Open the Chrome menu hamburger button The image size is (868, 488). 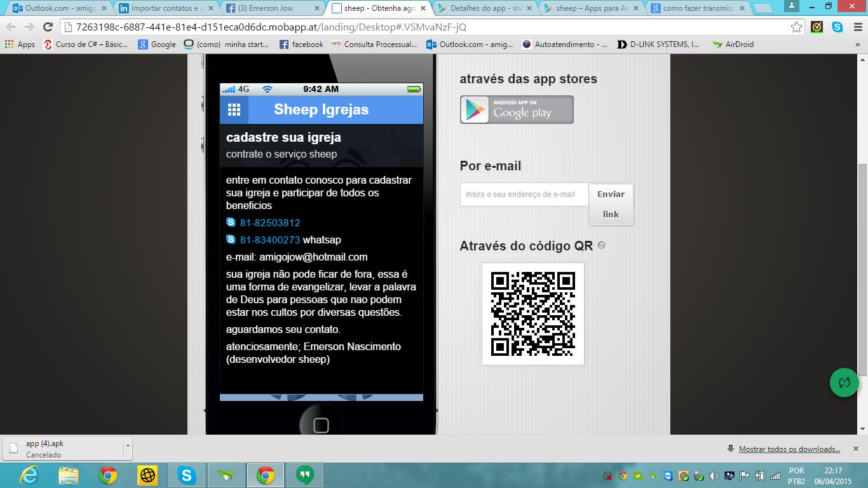pyautogui.click(x=857, y=27)
